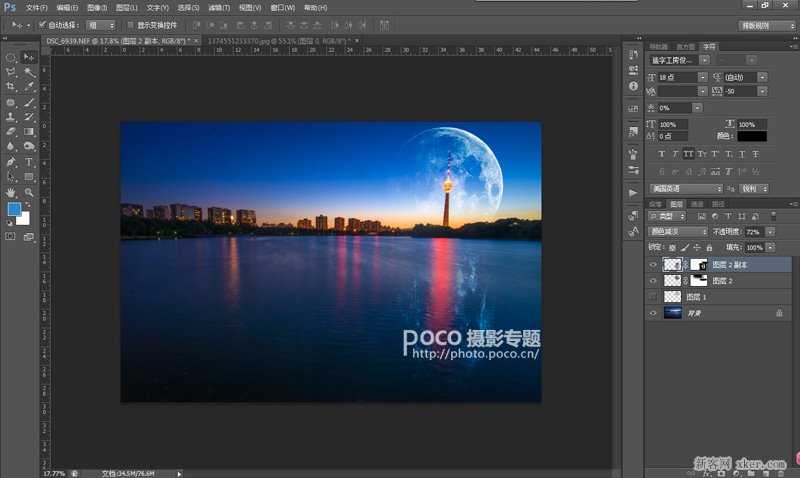Enable 显示变换控件 show transform controls
This screenshot has width=800, height=478.
click(x=131, y=24)
